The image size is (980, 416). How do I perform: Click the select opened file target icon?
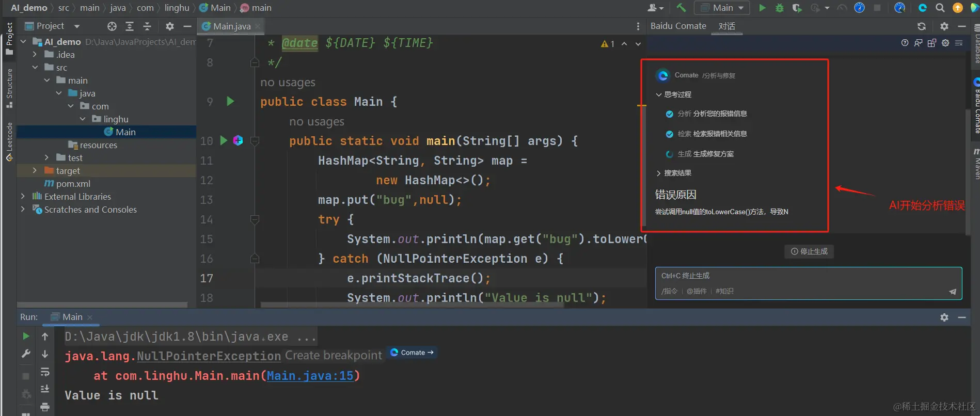click(x=112, y=26)
